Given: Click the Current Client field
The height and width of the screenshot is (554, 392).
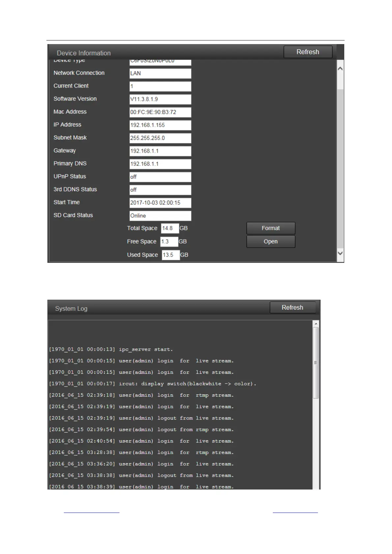Looking at the screenshot, I should click(x=160, y=86).
